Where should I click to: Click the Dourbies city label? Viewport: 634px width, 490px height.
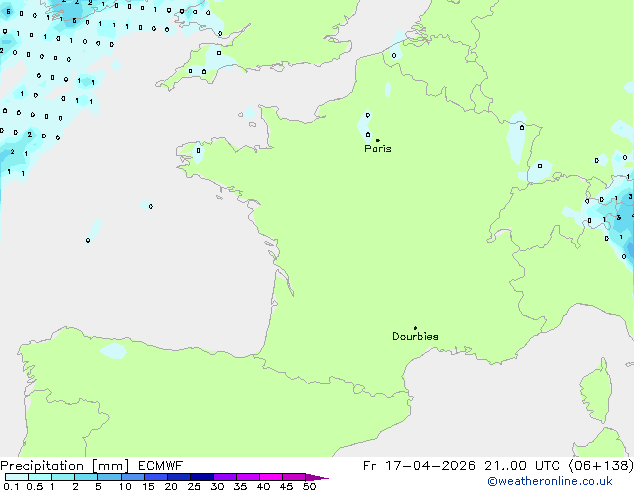point(415,336)
